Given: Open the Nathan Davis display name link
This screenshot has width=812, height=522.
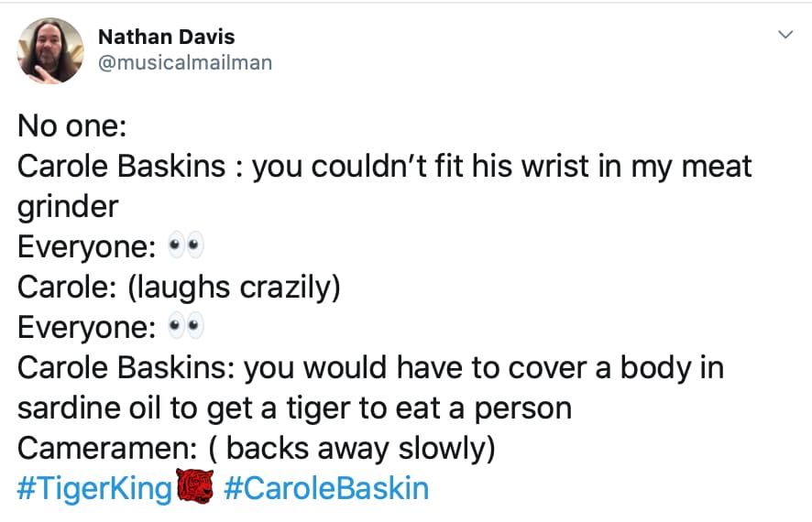Looking at the screenshot, I should [x=166, y=38].
